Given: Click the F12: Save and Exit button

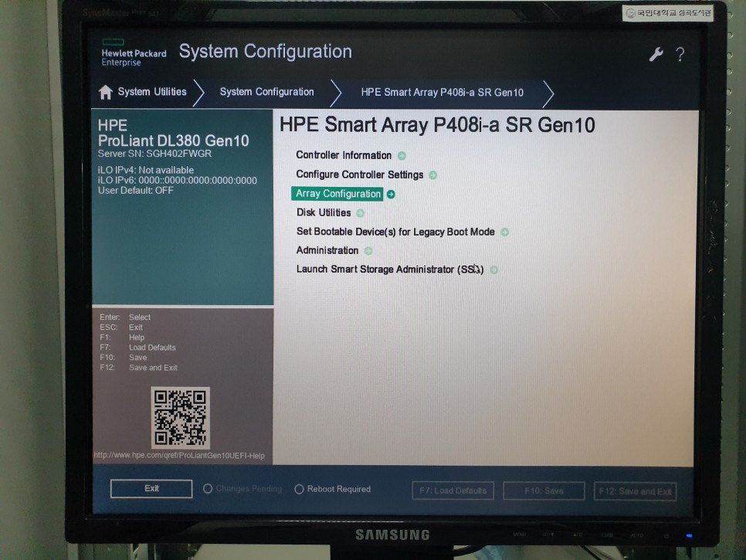Looking at the screenshot, I should tap(635, 491).
